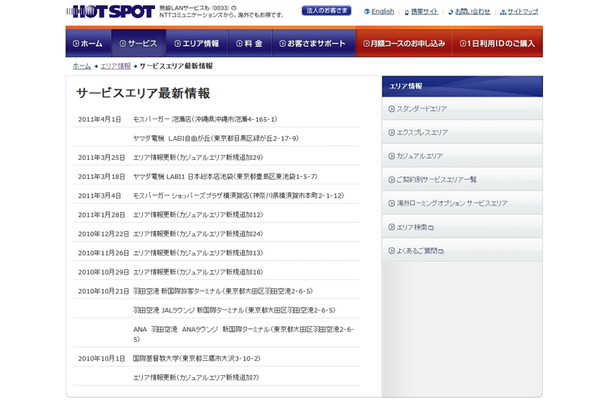Click entry 羽田空港 新国際旅客ターミナル
This screenshot has width=610, height=400.
(x=223, y=291)
